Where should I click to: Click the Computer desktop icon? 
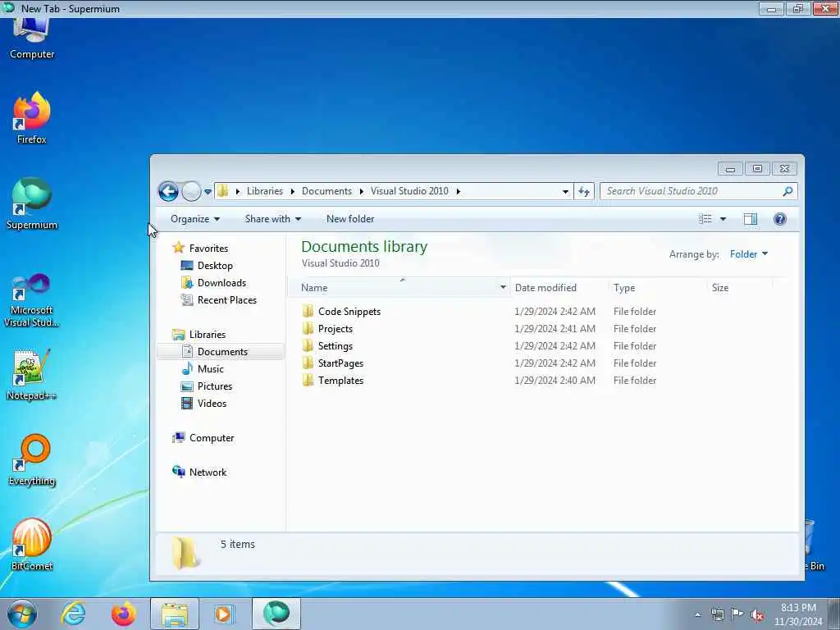pos(32,39)
